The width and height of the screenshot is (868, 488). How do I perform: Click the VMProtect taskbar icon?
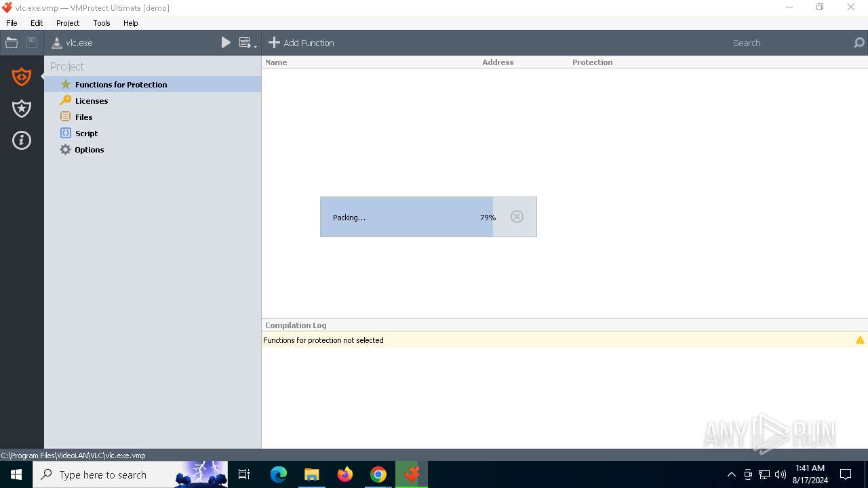click(x=412, y=474)
